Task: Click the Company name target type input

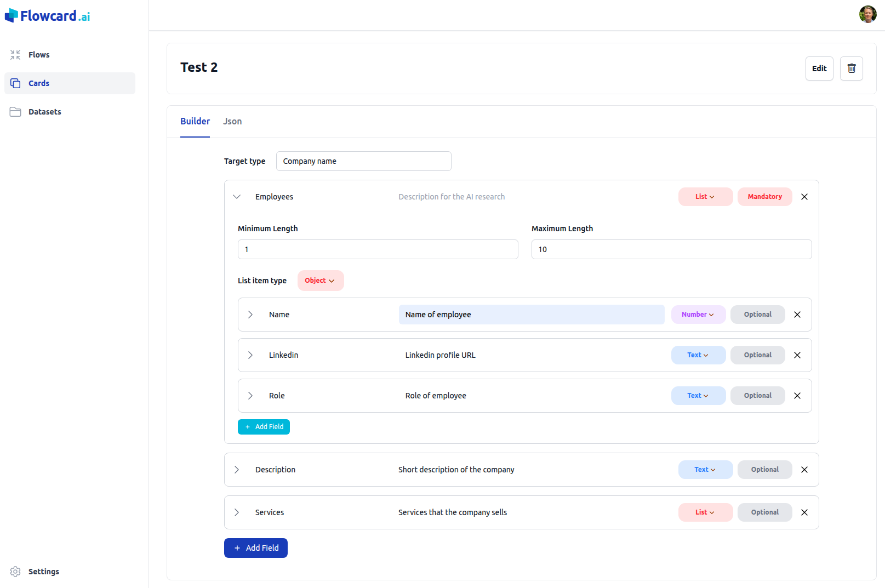Action: [363, 161]
